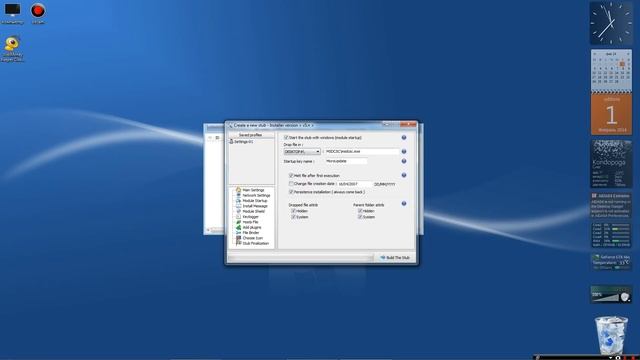The width and height of the screenshot is (640, 360).
Task: Open Main Settings in the tree
Action: (x=253, y=190)
